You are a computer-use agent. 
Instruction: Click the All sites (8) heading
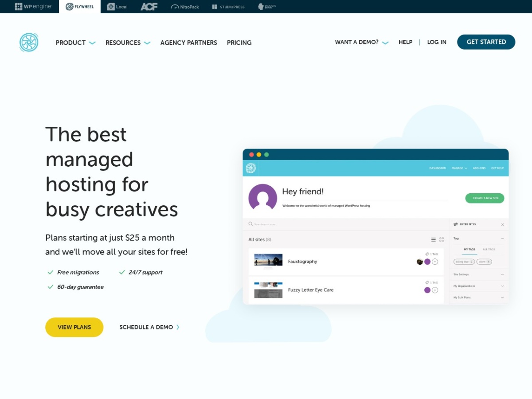coord(260,239)
